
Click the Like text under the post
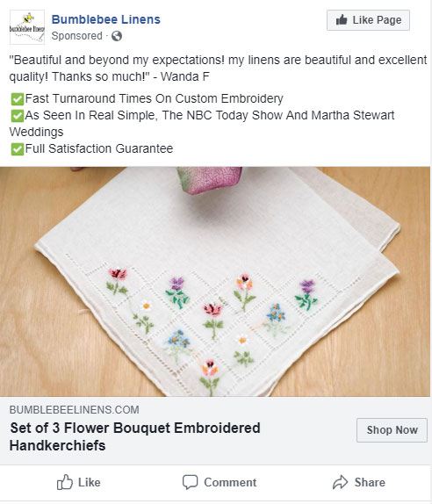point(90,482)
